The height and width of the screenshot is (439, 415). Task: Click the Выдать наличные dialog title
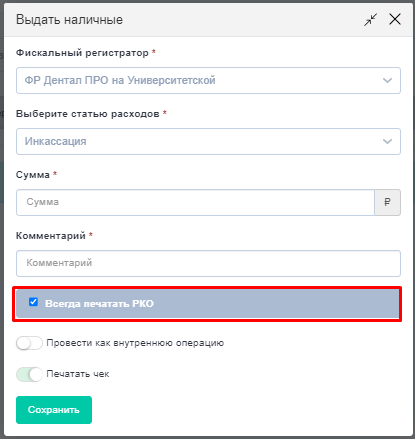click(x=69, y=20)
